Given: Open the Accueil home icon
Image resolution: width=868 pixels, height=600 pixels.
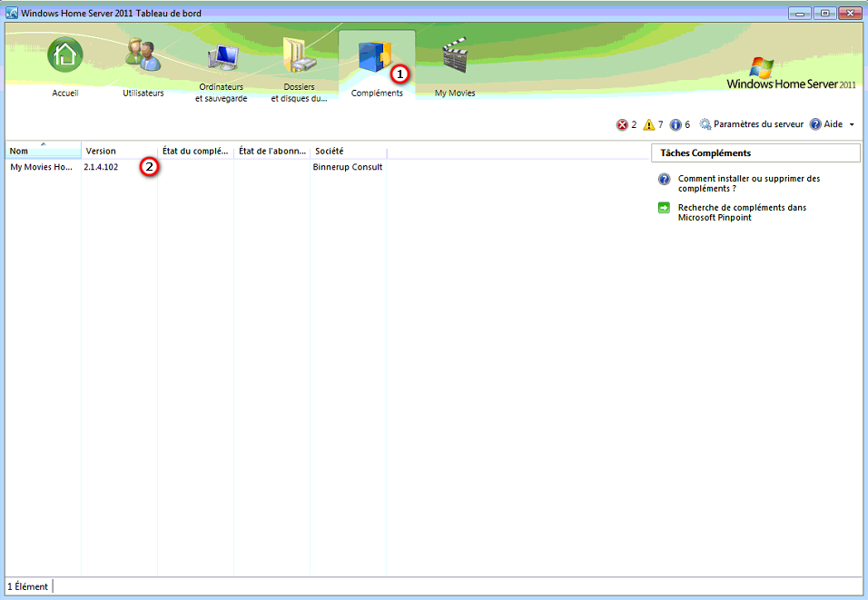Looking at the screenshot, I should [x=64, y=54].
